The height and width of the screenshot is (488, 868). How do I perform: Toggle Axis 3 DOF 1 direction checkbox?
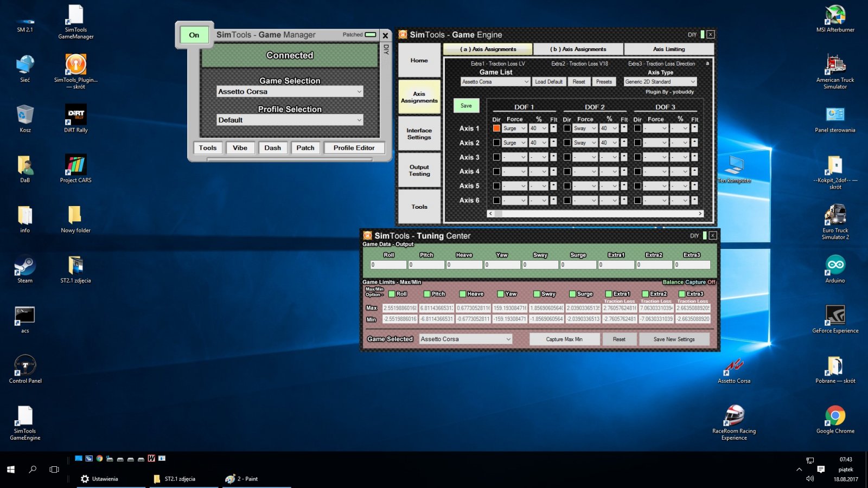pyautogui.click(x=496, y=157)
